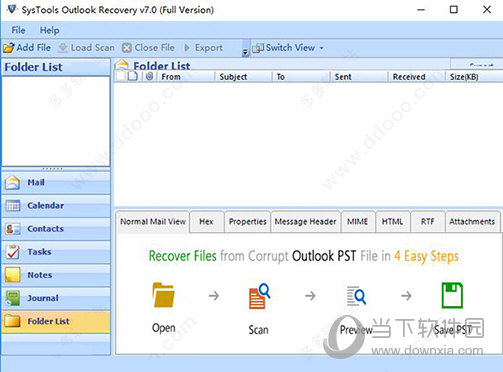
Task: Open the Switch View dropdown arrow
Action: pyautogui.click(x=322, y=48)
